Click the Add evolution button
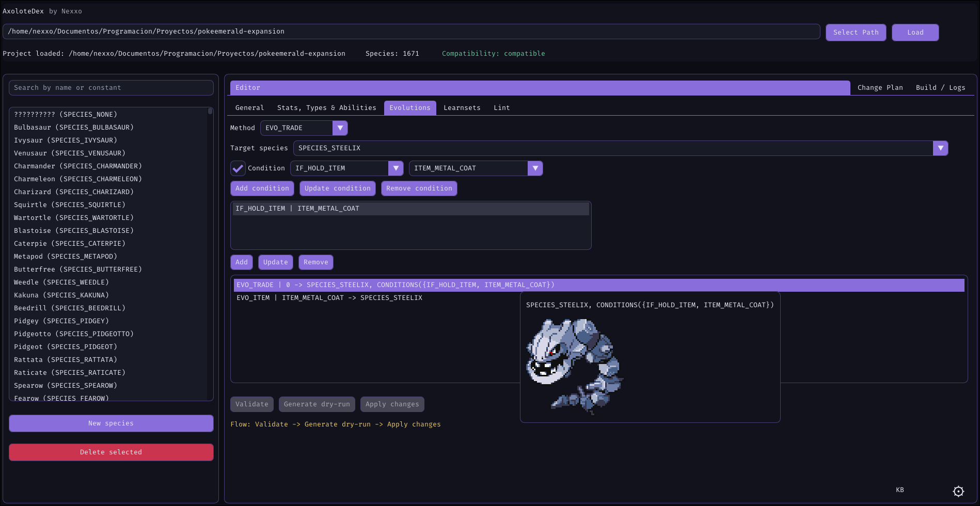The image size is (980, 506). coord(242,262)
